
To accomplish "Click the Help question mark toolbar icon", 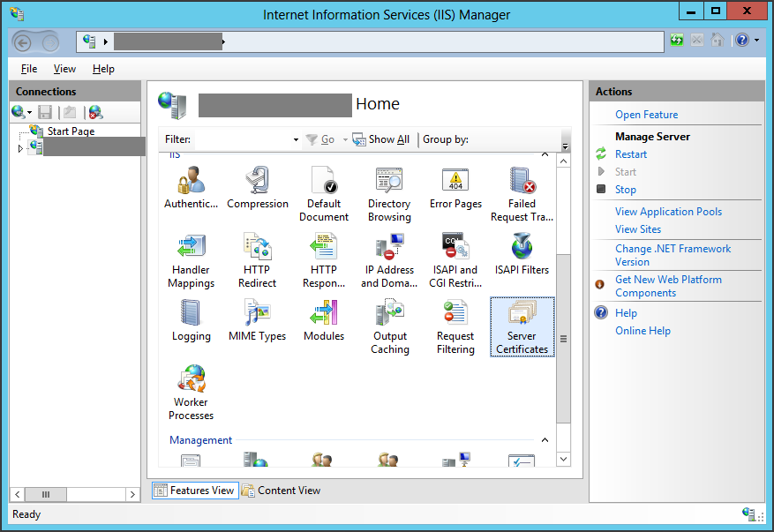I will [x=742, y=40].
